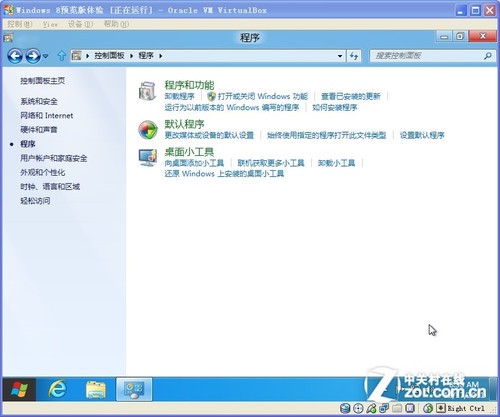
Task: Open recent pages dropdown beside Forward arrow
Action: pyautogui.click(x=46, y=56)
